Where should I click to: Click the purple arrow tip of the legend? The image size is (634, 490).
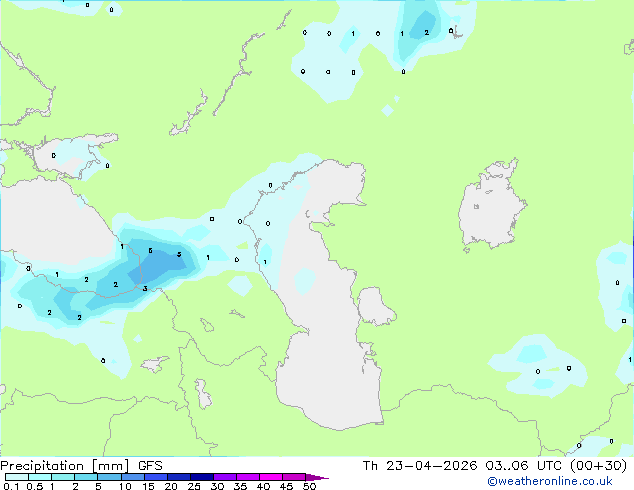317,478
